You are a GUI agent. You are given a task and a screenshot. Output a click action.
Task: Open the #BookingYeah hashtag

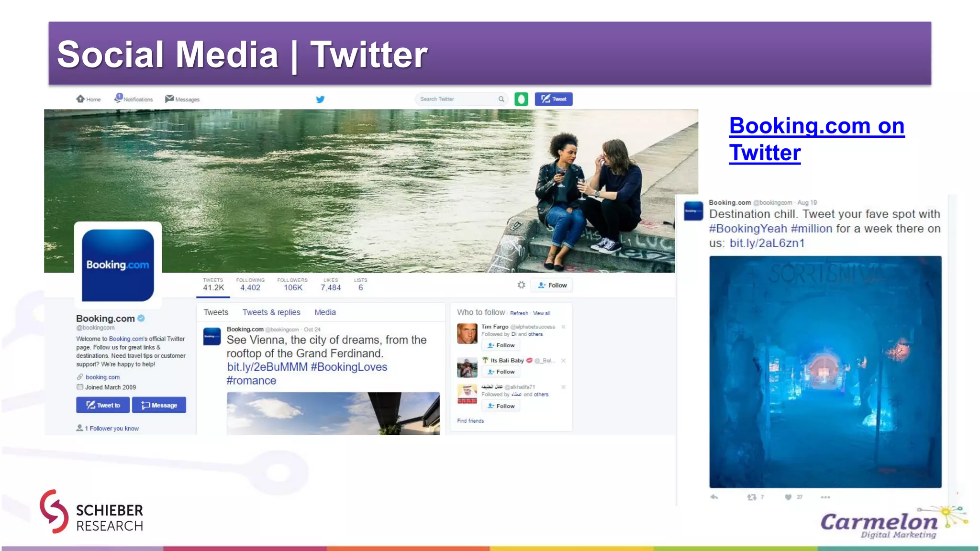click(748, 229)
